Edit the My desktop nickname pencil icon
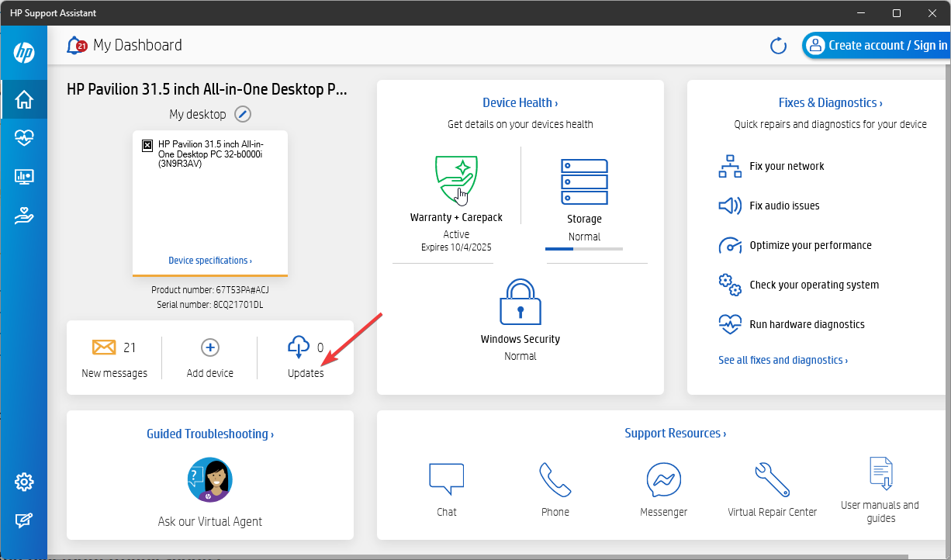Screen dimensions: 951x560 click(243, 114)
